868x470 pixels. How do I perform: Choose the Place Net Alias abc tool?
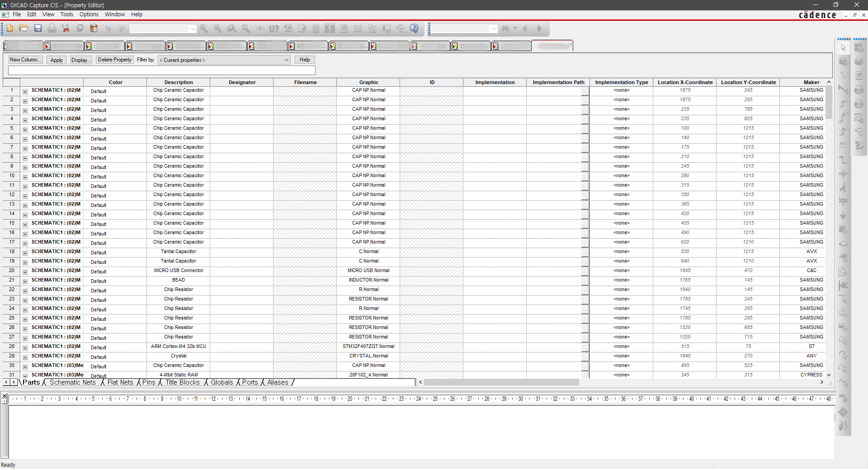point(843,146)
